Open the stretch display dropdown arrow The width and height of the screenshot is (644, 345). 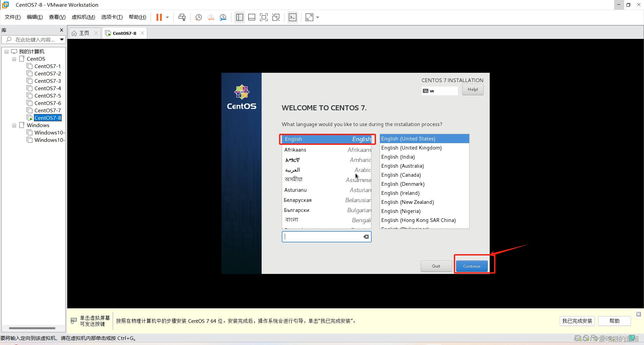point(318,17)
